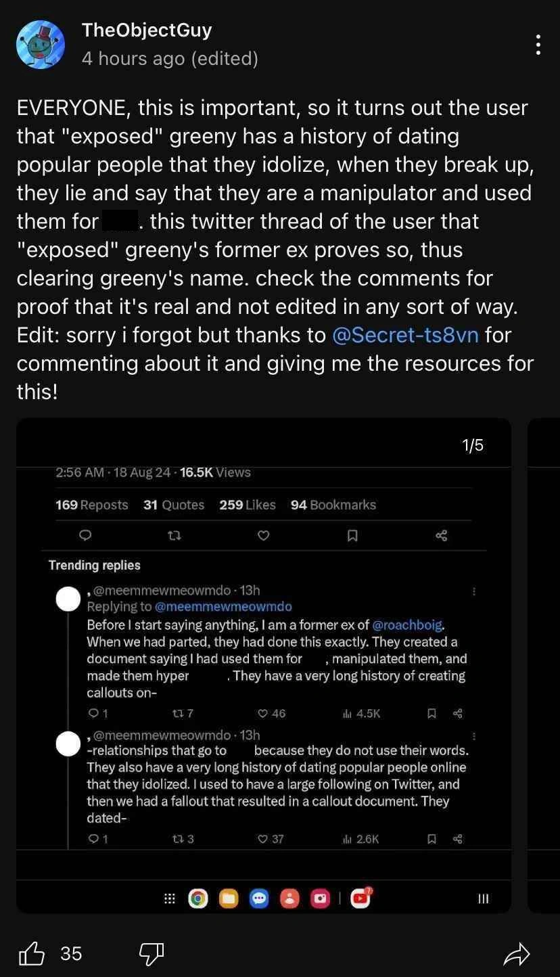The width and height of the screenshot is (560, 977).
Task: Launch Chrome from the taskbar
Action: point(198,899)
